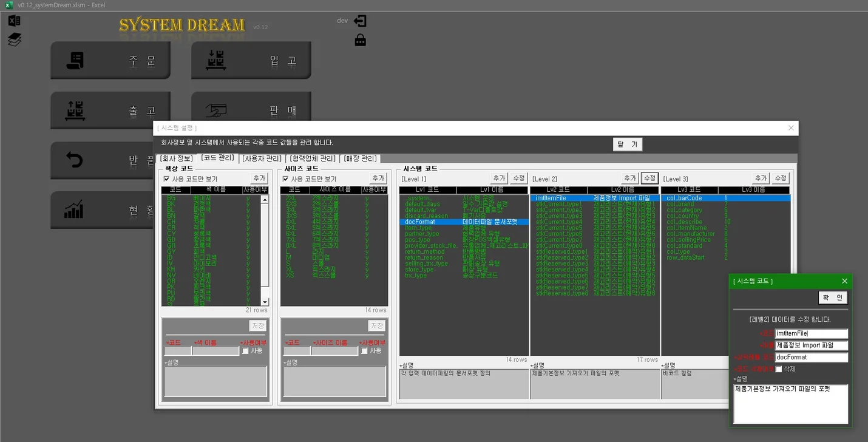Screen dimensions: 868x442
Task: Click the Excel app icon in title bar
Action: coord(8,5)
